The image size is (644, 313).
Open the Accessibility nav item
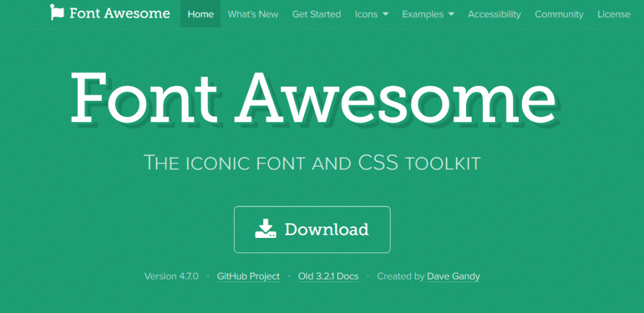(x=494, y=14)
